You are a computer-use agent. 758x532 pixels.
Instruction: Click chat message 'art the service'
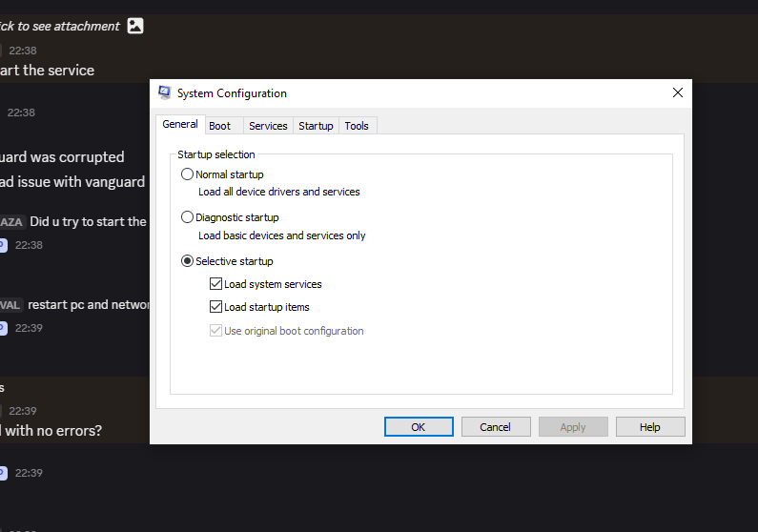coord(47,70)
